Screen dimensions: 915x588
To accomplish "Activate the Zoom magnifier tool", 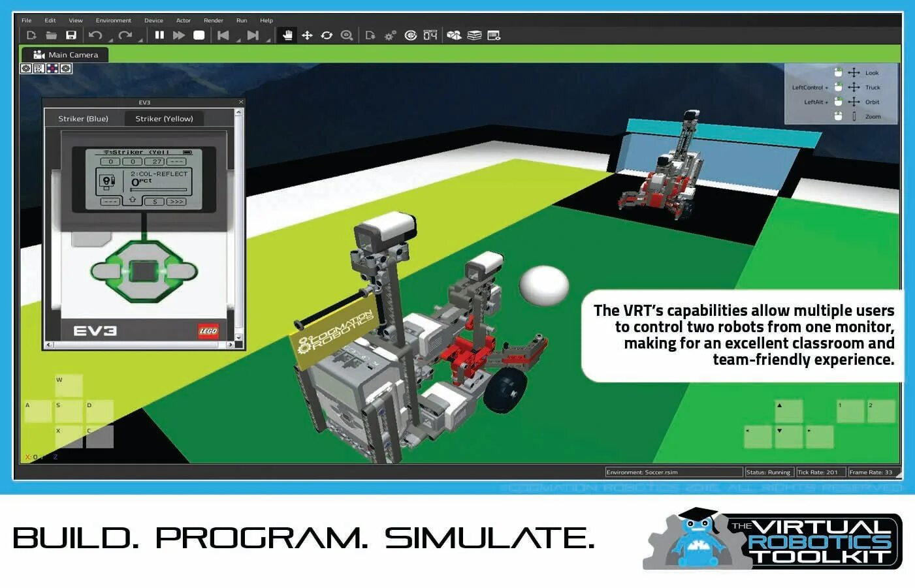I will [x=347, y=35].
